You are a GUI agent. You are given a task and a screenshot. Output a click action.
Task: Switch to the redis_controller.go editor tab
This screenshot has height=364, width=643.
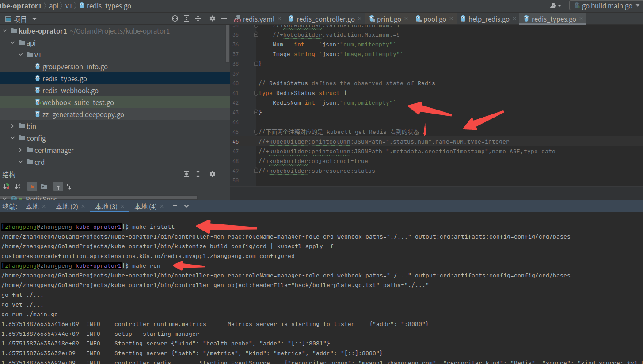pos(325,19)
